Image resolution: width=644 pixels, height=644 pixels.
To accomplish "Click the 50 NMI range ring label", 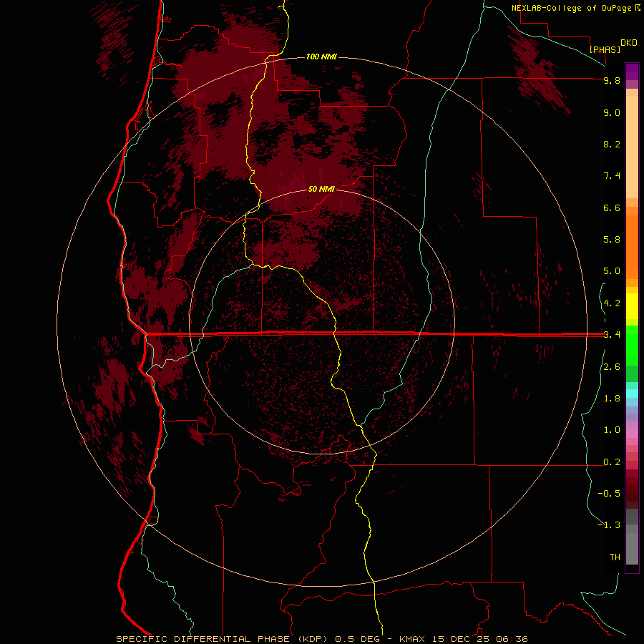I will [321, 189].
